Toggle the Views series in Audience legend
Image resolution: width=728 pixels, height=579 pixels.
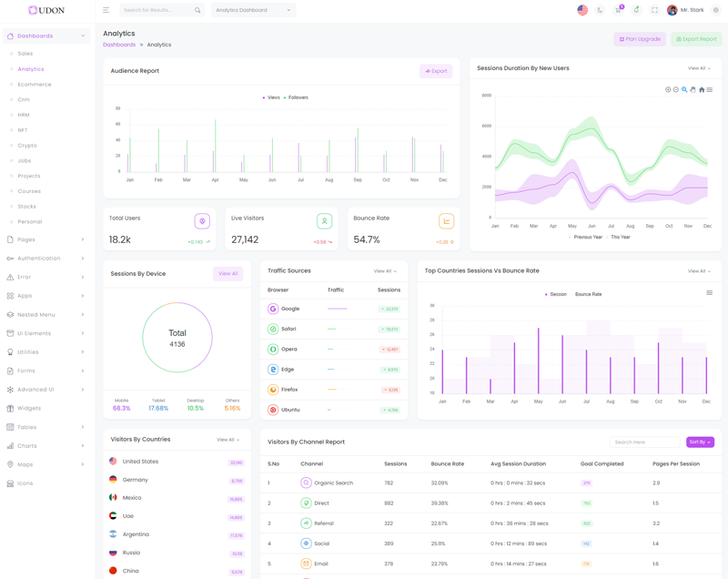[x=271, y=97]
